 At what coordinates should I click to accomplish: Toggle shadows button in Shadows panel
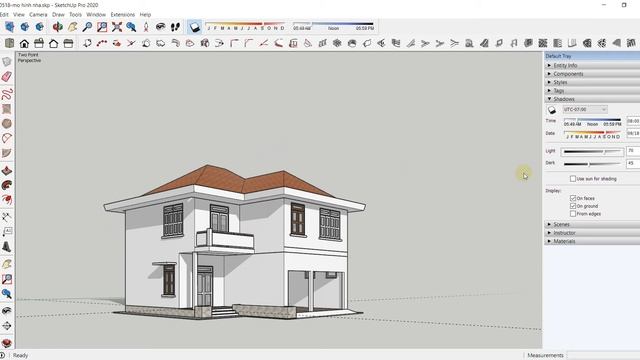[552, 110]
